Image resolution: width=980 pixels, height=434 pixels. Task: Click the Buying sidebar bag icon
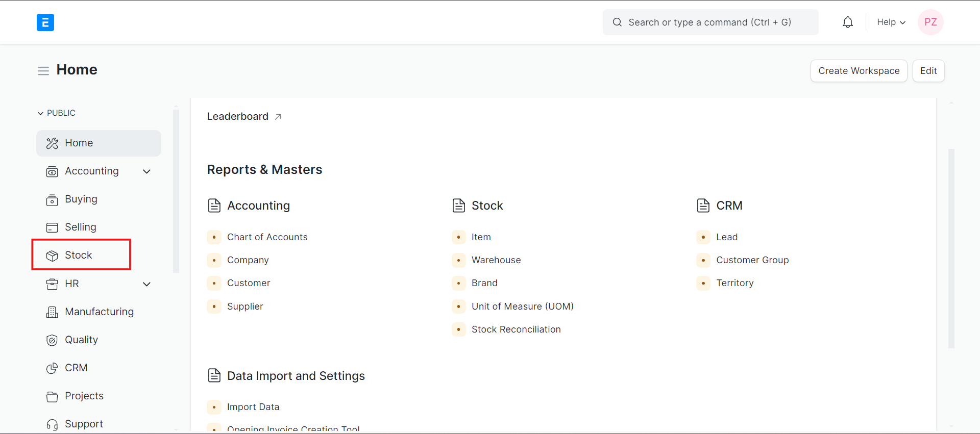pos(52,200)
